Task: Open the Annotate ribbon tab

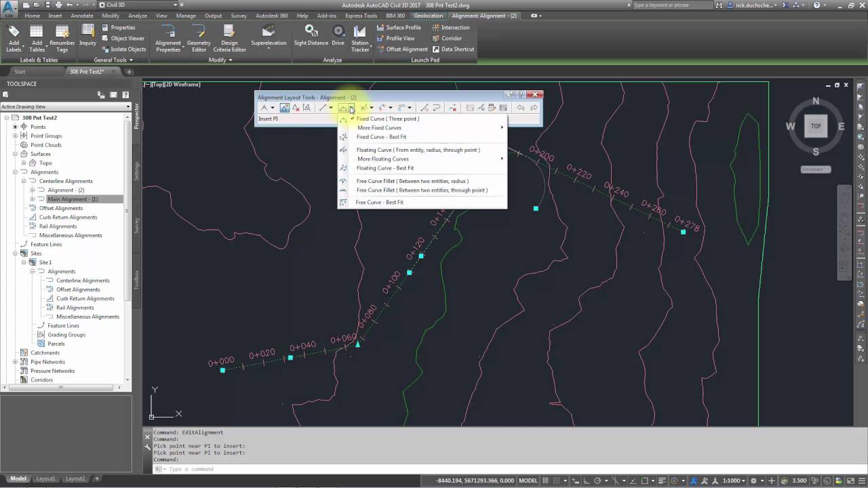Action: [82, 16]
